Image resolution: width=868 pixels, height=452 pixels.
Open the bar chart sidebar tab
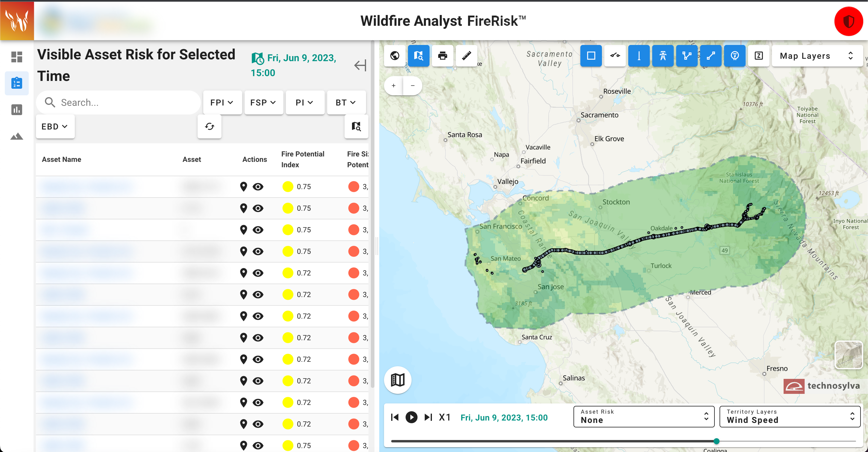pyautogui.click(x=16, y=110)
